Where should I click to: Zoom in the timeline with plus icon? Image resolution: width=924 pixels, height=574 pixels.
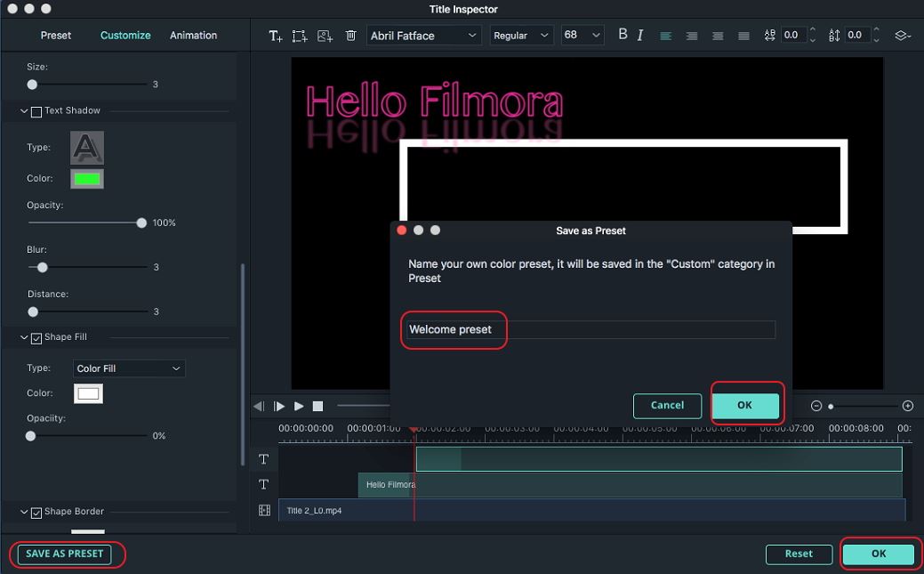[907, 406]
